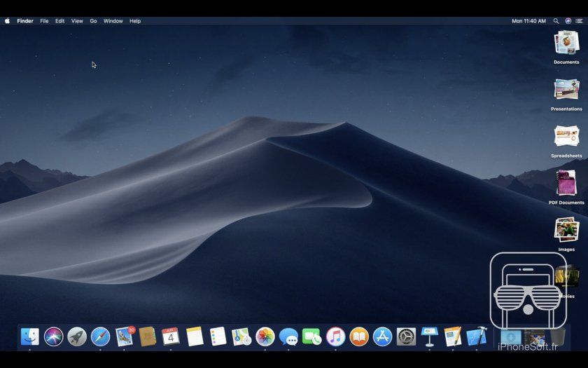Open Photos app in the dock
The image size is (588, 368).
(265, 337)
